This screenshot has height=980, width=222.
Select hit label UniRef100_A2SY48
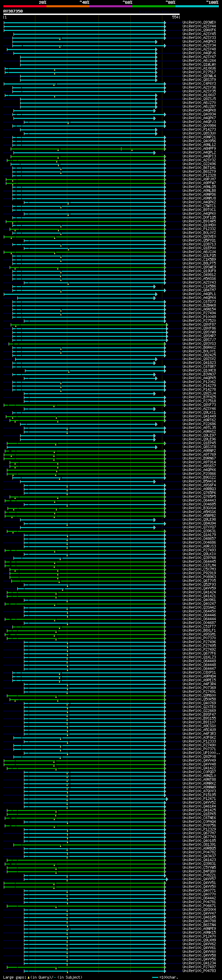[x=199, y=49]
